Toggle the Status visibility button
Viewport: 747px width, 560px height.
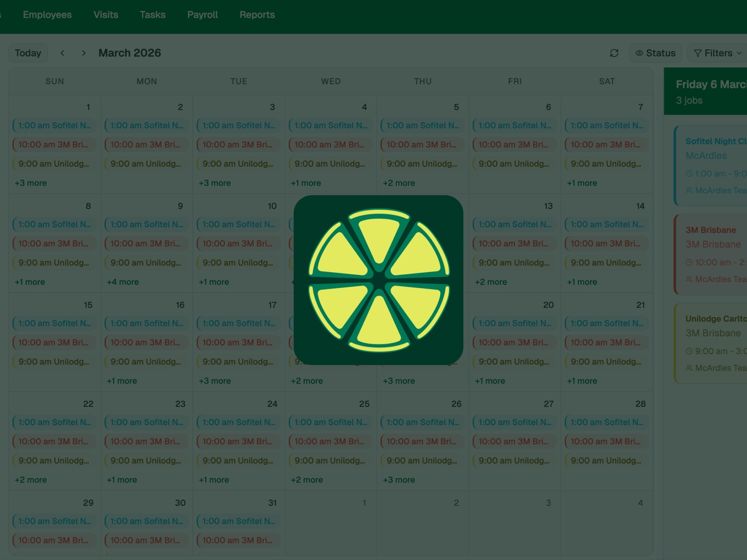[655, 53]
